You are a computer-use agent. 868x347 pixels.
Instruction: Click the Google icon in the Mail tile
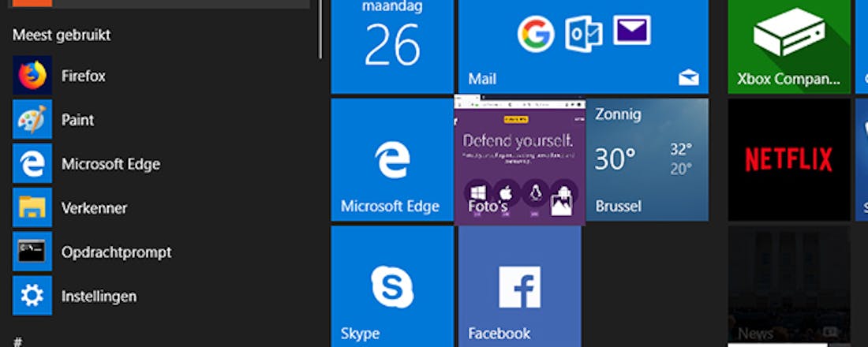point(536,34)
